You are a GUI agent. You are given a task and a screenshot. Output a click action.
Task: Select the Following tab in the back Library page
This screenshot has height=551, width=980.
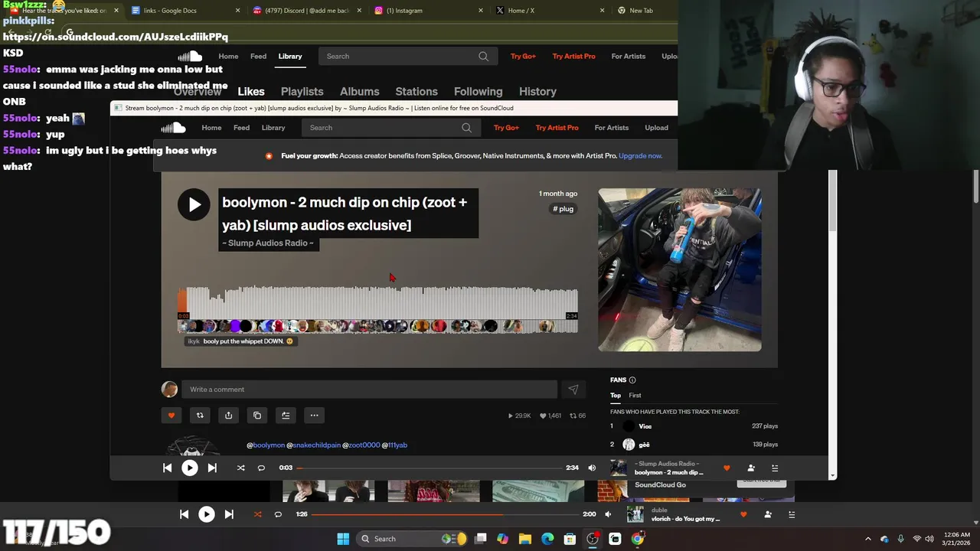coord(479,92)
